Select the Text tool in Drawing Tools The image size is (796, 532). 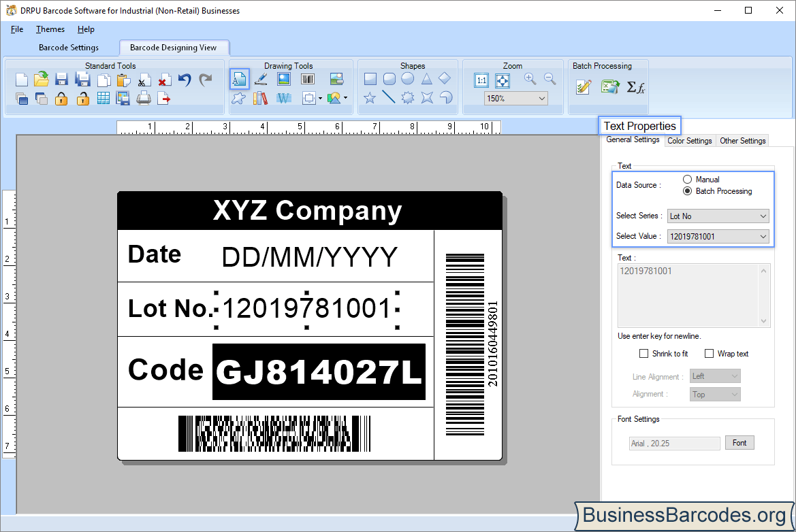click(239, 79)
